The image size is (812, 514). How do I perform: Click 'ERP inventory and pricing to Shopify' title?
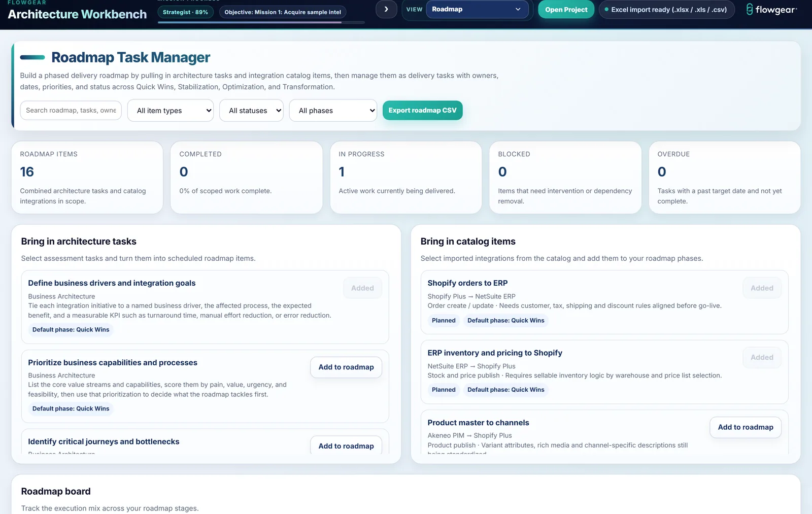[x=495, y=353]
